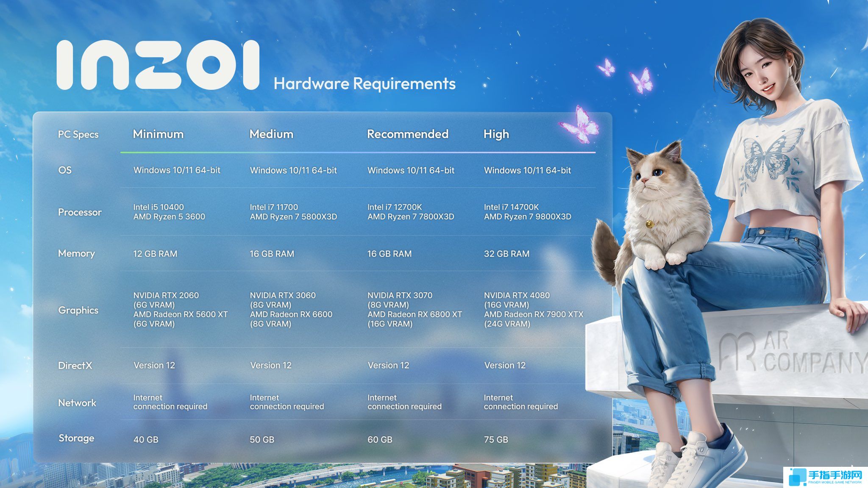Click the 32 GB RAM cell
868x488 pixels.
[506, 254]
